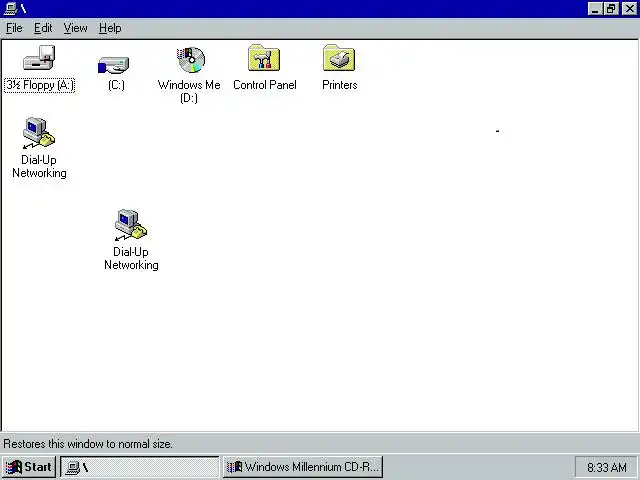640x480 pixels.
Task: Open the View menu
Action: pos(76,28)
